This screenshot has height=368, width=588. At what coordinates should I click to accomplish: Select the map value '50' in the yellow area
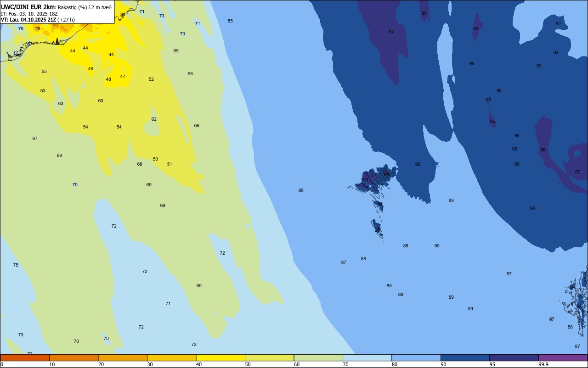155,159
